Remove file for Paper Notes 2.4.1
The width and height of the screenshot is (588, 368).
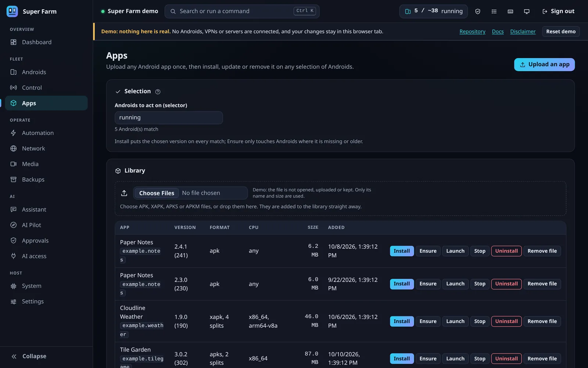pos(542,251)
